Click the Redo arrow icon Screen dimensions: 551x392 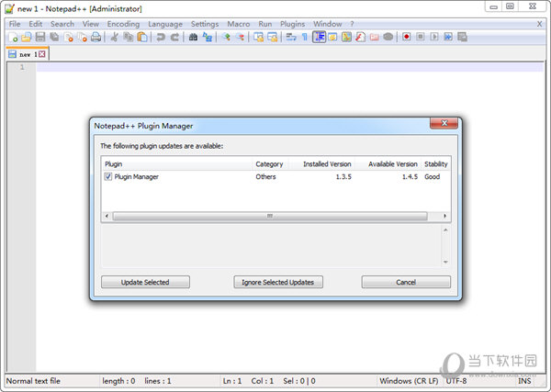click(x=174, y=37)
